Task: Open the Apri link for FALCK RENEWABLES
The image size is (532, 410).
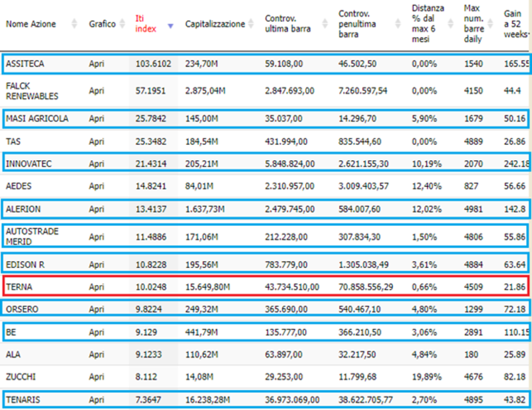Action: point(96,91)
